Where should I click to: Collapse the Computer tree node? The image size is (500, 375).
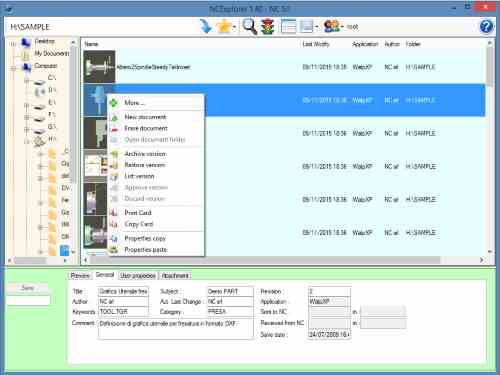pos(13,68)
